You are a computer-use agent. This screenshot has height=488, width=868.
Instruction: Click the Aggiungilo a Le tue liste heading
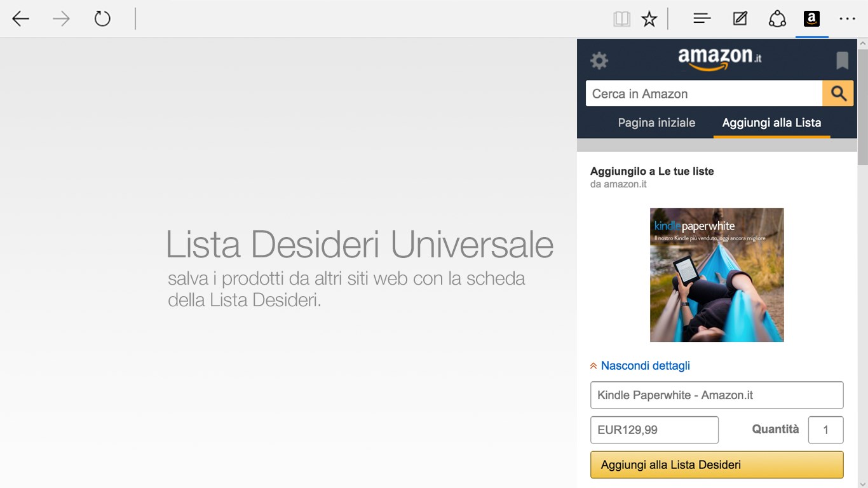click(x=652, y=171)
